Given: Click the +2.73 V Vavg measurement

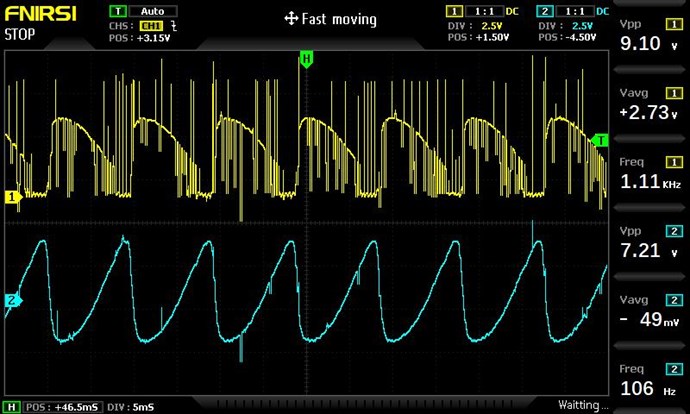Looking at the screenshot, I should pos(649,113).
